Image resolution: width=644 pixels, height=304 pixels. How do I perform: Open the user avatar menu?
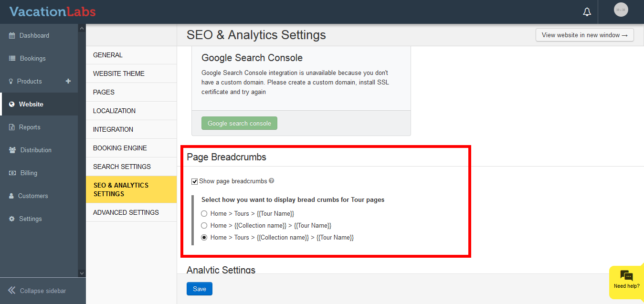(621, 10)
